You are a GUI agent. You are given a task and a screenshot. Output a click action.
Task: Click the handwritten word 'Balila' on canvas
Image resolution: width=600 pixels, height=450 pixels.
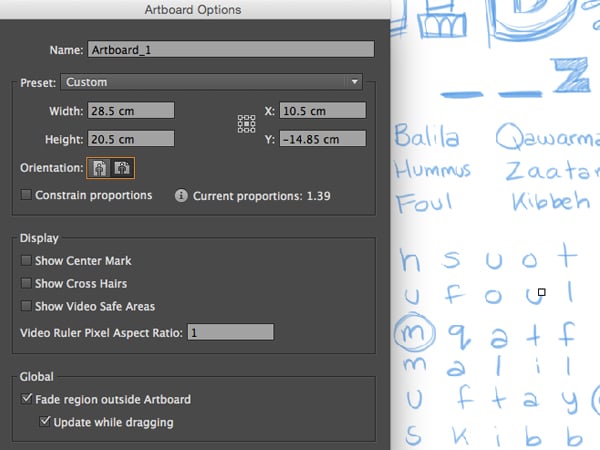point(427,135)
